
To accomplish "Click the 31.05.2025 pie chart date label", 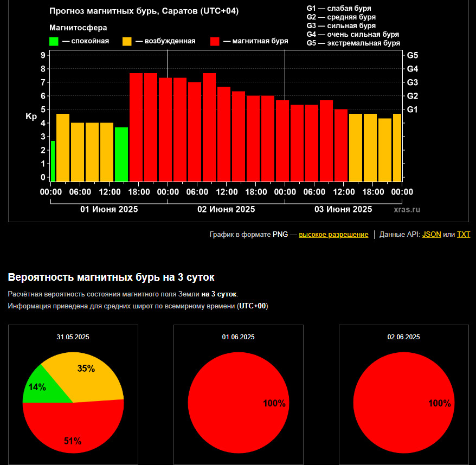I will 73,337.
